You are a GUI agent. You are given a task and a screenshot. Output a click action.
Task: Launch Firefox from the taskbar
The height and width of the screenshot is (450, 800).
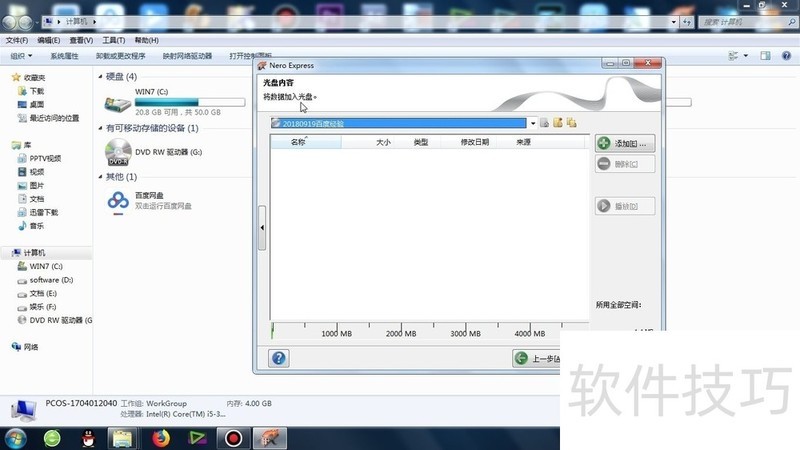(x=160, y=437)
